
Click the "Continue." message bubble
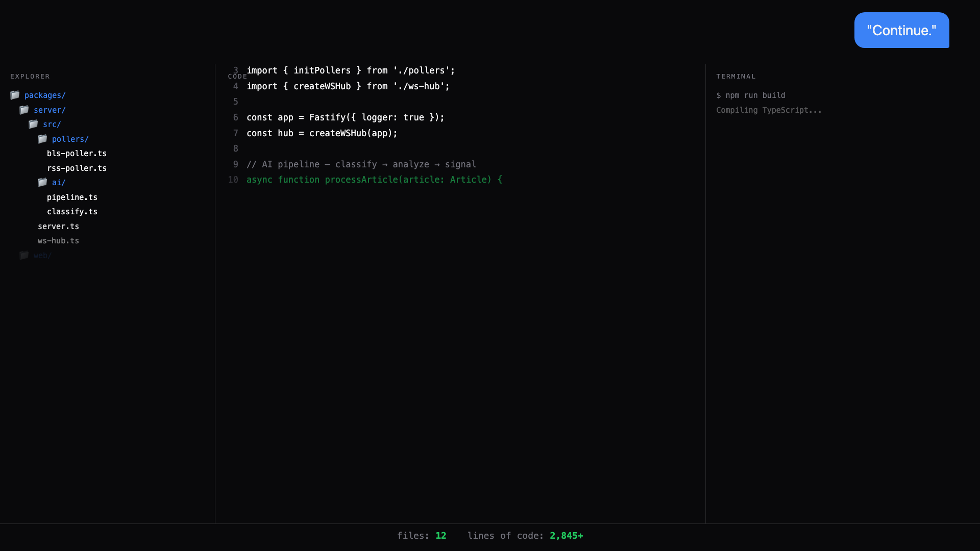click(901, 30)
